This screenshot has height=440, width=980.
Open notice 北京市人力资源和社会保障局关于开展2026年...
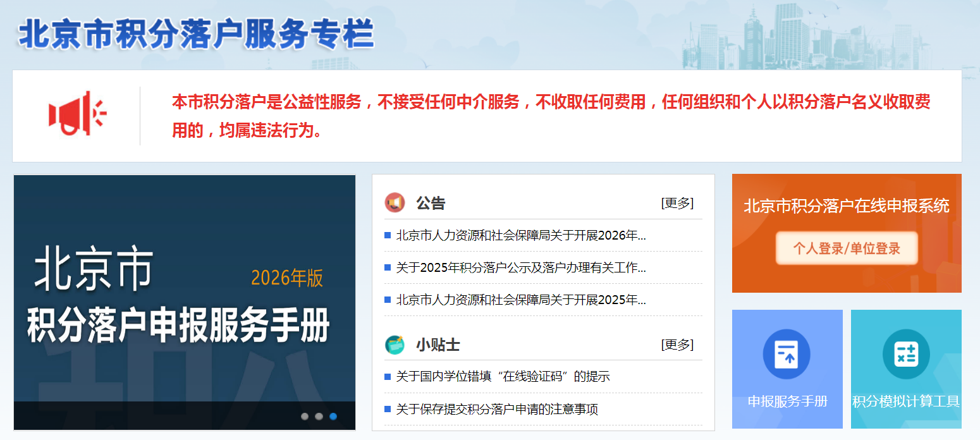pyautogui.click(x=521, y=236)
